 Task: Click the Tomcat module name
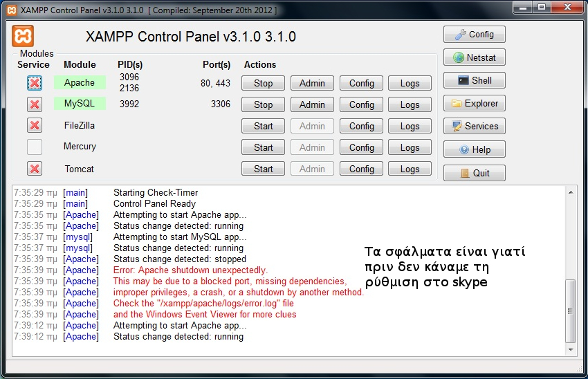click(79, 169)
